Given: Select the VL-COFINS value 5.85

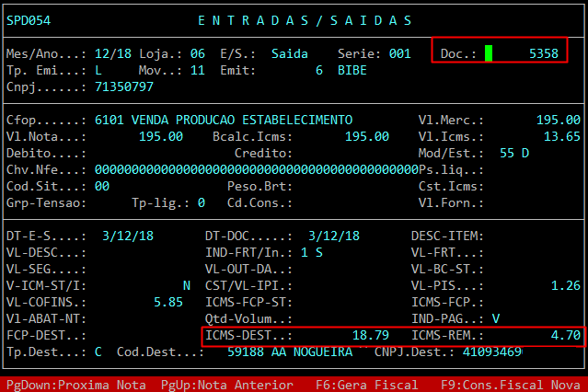Looking at the screenshot, I should click(167, 302).
